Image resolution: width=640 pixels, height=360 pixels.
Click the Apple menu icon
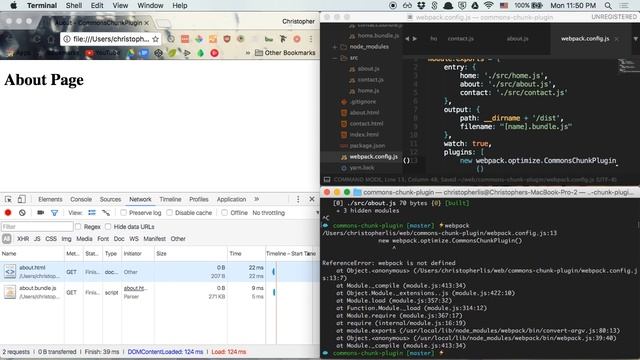(x=13, y=5)
